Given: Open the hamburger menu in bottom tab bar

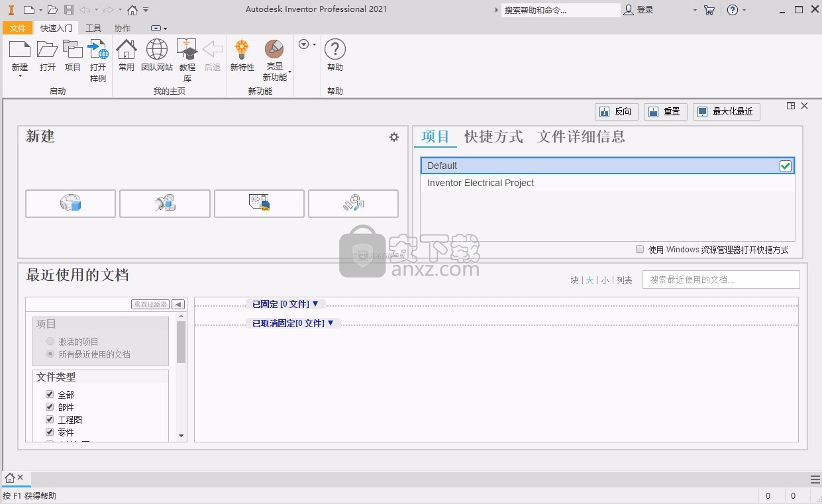Looking at the screenshot, I should [x=815, y=479].
